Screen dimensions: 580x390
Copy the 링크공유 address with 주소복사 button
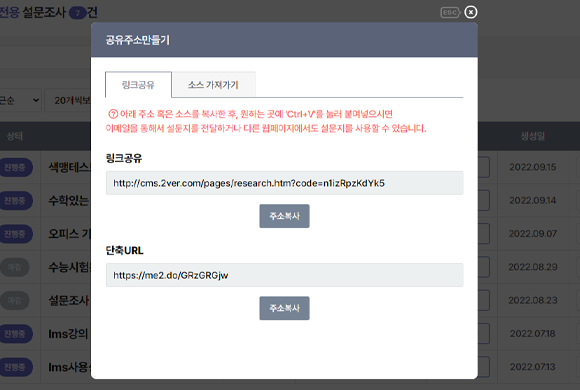click(x=284, y=216)
